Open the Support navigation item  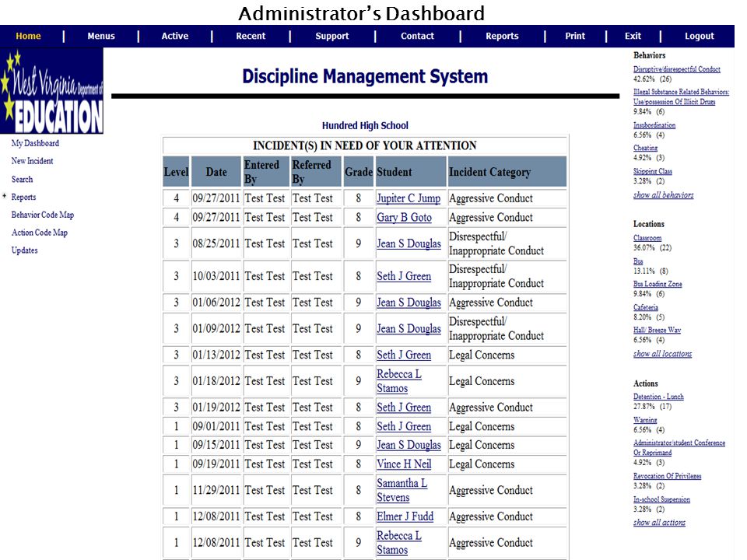[x=332, y=37]
